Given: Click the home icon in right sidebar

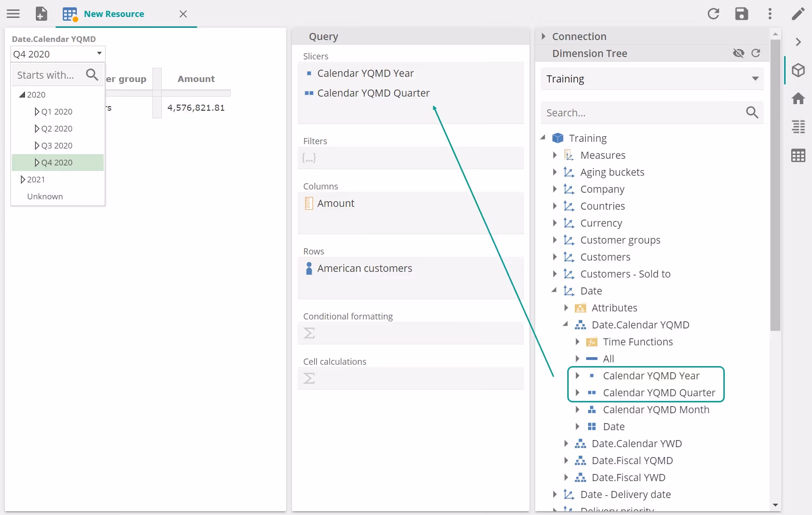Looking at the screenshot, I should (x=798, y=98).
